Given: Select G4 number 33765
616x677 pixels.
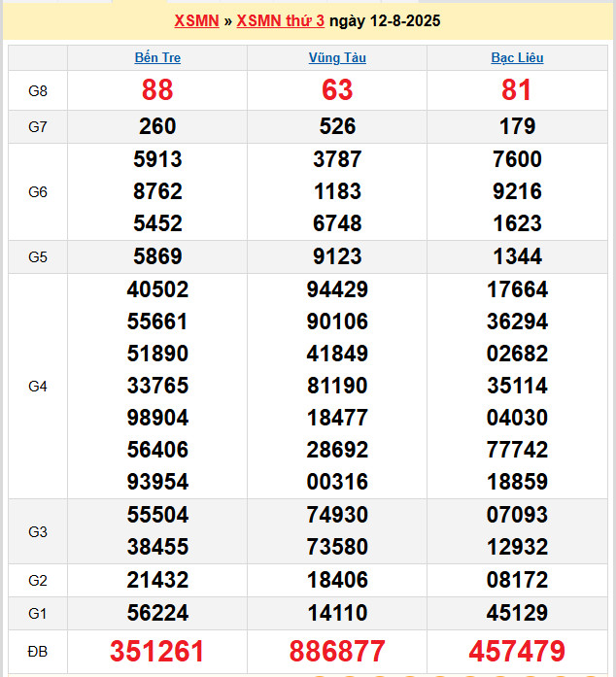Looking at the screenshot, I should (157, 386).
